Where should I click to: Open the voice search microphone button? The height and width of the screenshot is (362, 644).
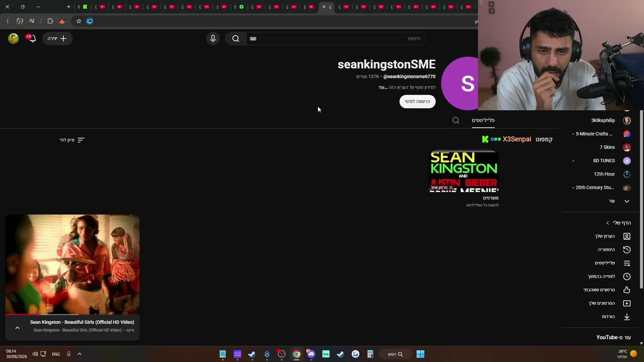[x=213, y=39]
